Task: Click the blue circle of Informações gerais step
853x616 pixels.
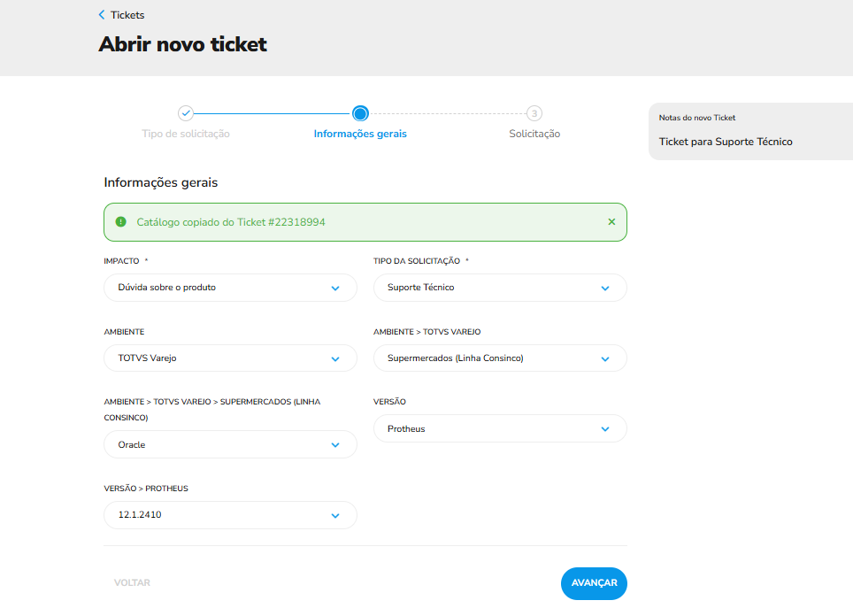Action: pos(359,114)
